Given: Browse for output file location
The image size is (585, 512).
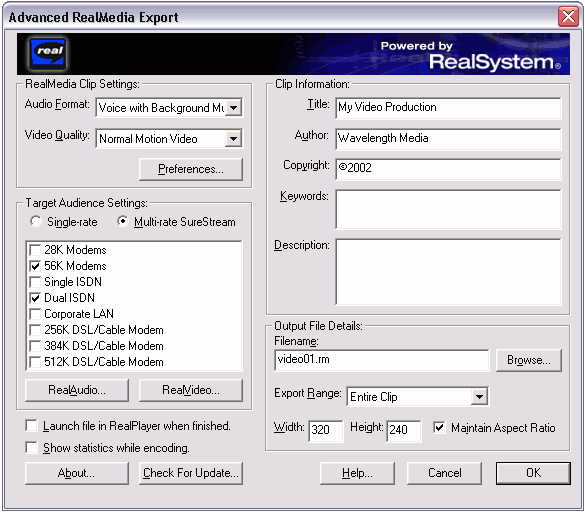Looking at the screenshot, I should [x=529, y=360].
